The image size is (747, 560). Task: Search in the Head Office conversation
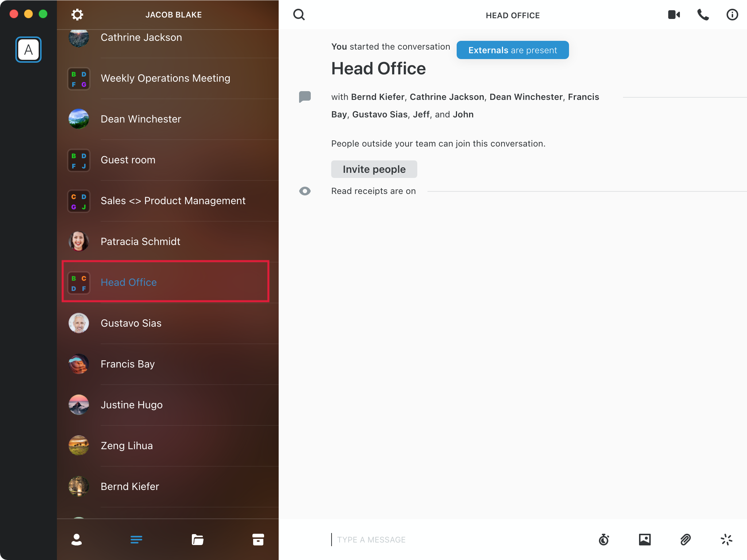299,15
